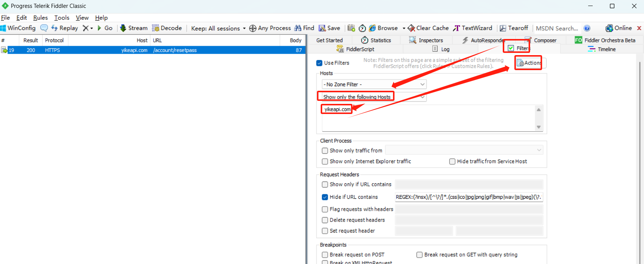Enable Show only traffic from checkbox
Screen dimensions: 644x264
tap(325, 151)
